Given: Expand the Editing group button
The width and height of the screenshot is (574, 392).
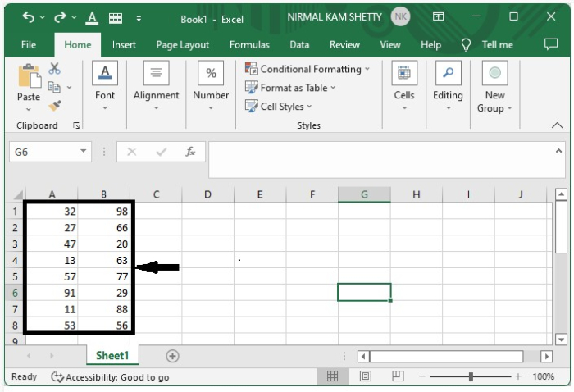Looking at the screenshot, I should (x=448, y=86).
